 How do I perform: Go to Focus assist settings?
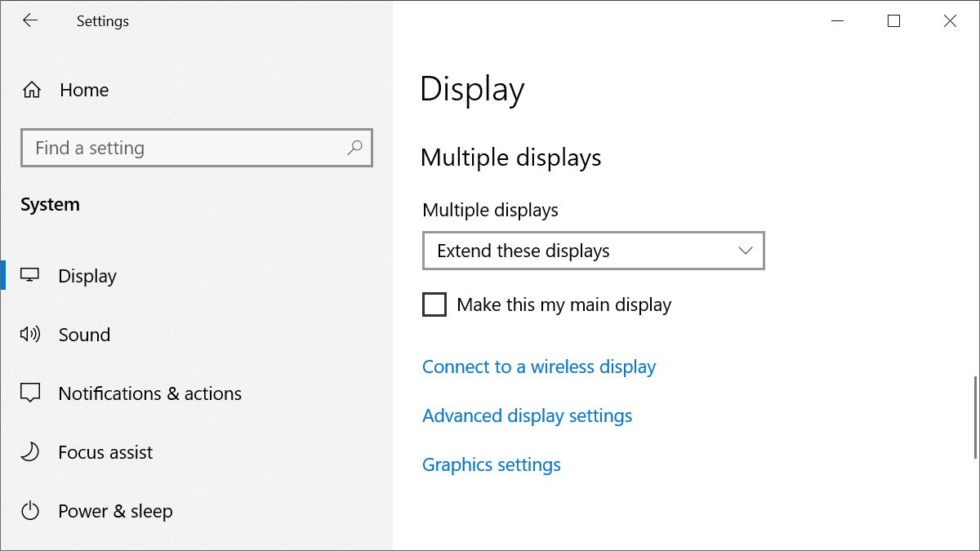coord(105,452)
